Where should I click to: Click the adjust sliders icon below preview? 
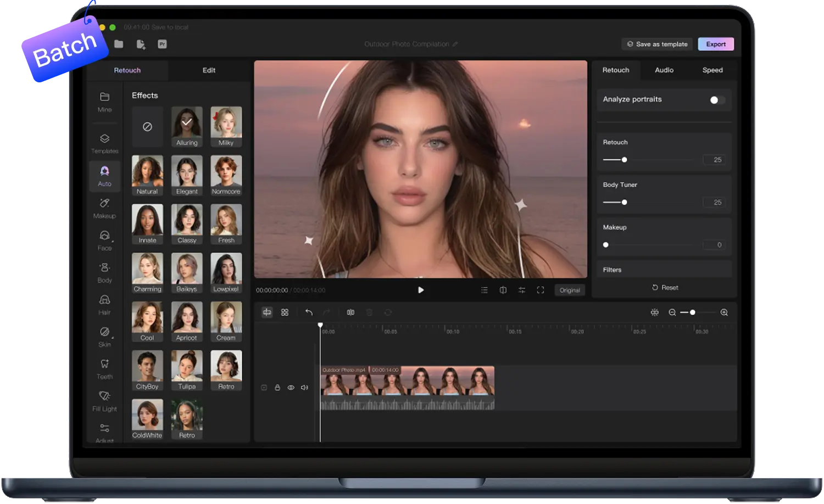[x=521, y=290]
